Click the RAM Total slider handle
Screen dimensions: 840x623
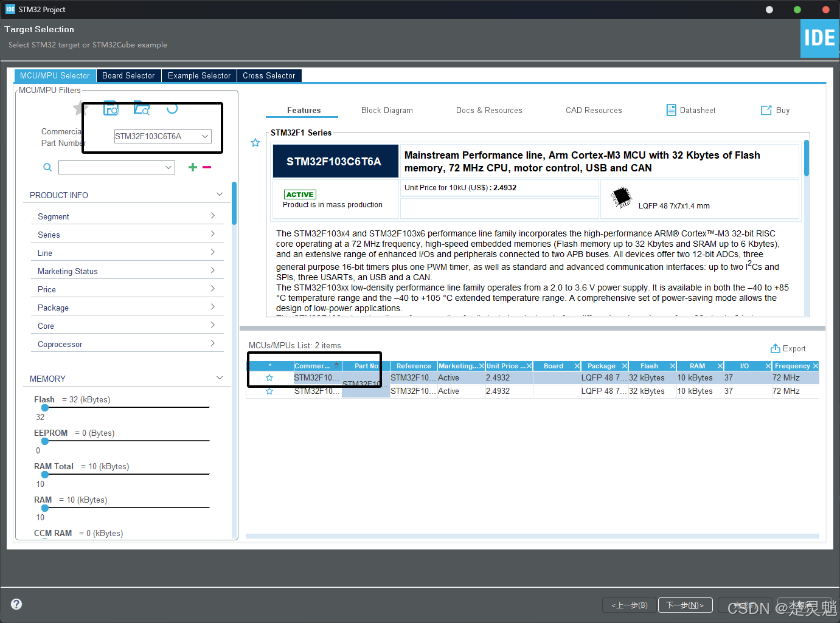(x=45, y=475)
